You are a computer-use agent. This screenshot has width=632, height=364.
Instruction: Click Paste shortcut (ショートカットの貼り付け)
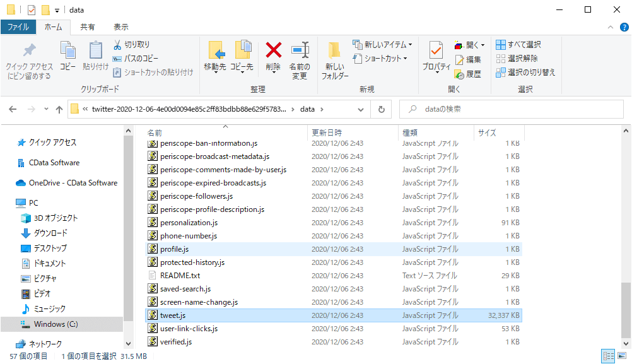(x=153, y=73)
